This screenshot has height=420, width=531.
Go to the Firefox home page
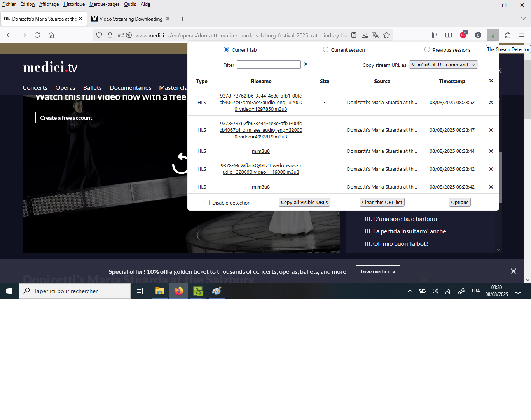(x=51, y=35)
